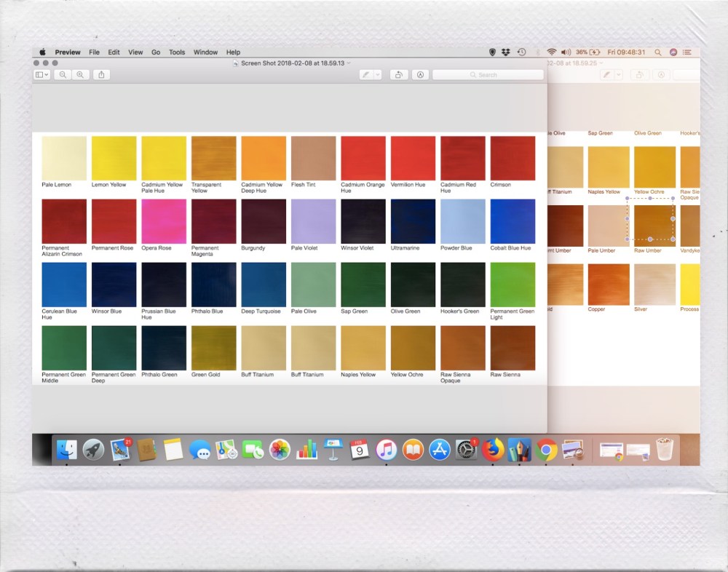Open the View menu
The width and height of the screenshot is (728, 572).
click(135, 52)
